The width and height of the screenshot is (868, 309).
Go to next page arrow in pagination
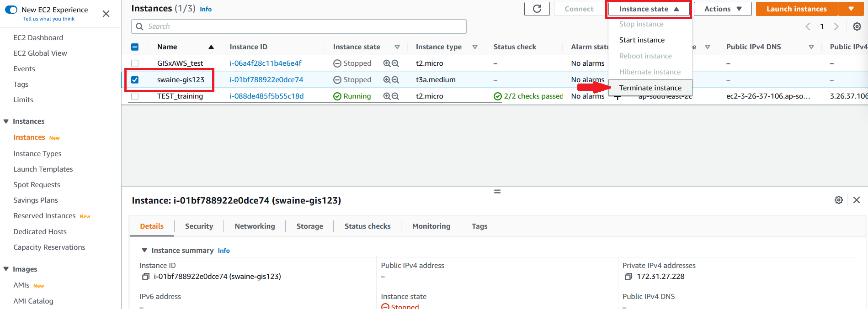(x=836, y=26)
